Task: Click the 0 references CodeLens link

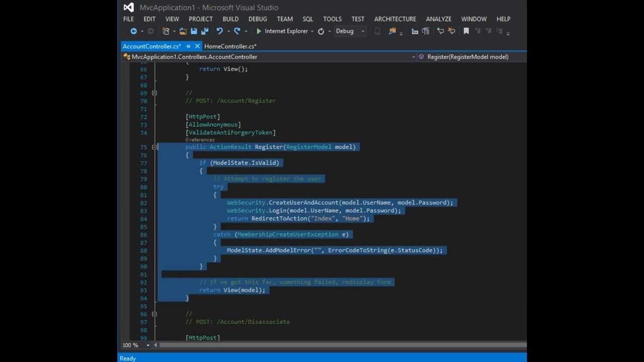Action: (x=200, y=140)
